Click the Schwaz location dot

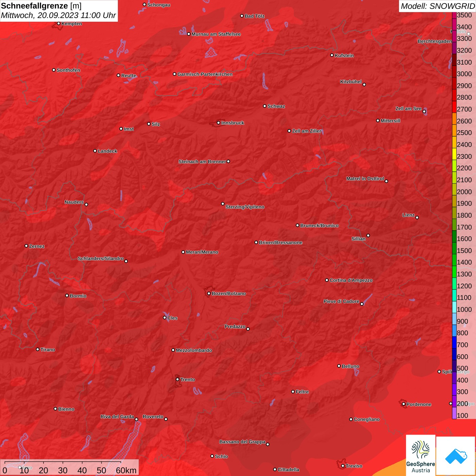click(x=265, y=106)
